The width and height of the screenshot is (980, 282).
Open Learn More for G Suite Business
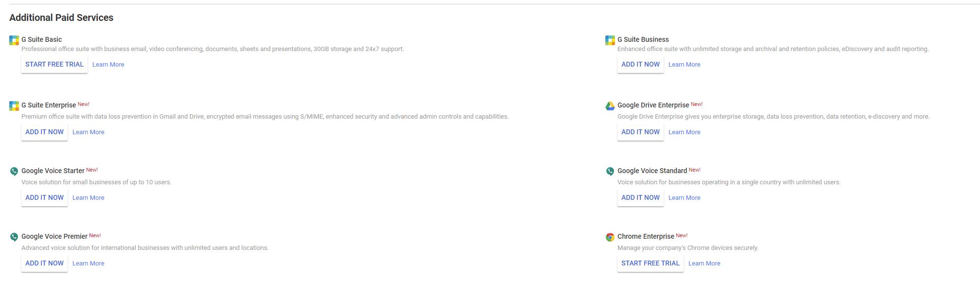(685, 65)
